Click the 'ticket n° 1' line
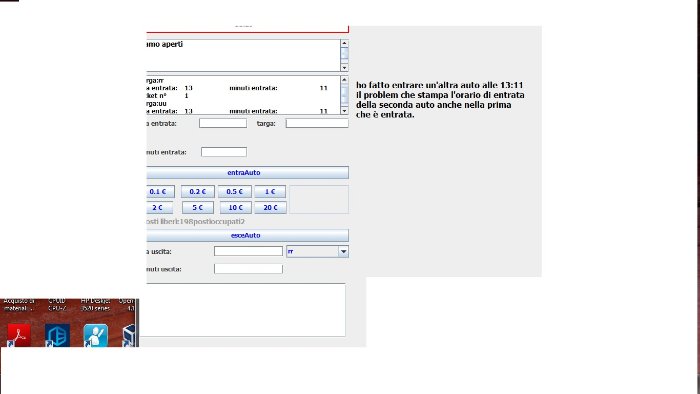The width and height of the screenshot is (700, 394). tap(167, 95)
